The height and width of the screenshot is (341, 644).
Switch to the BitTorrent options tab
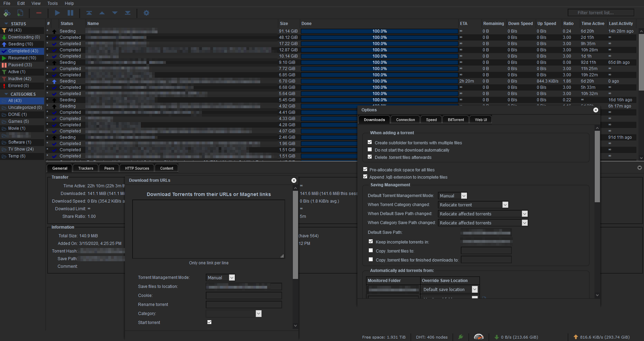[x=455, y=119]
